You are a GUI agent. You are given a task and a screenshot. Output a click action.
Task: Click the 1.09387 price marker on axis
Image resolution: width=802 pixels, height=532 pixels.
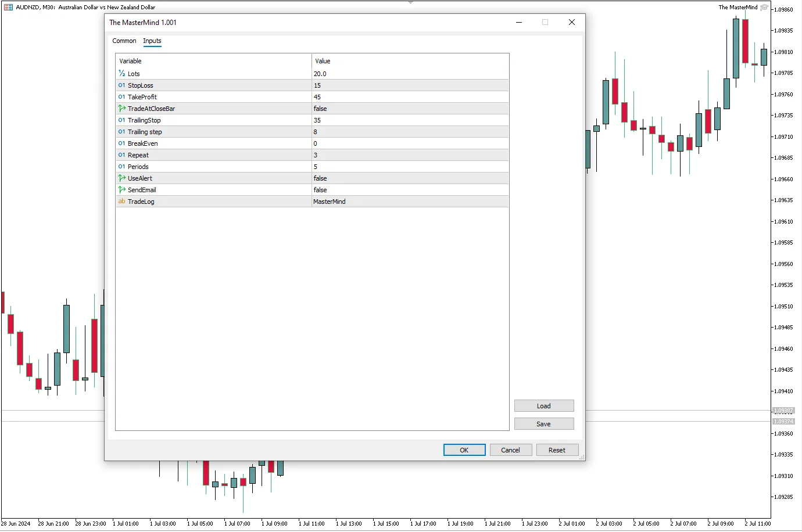pyautogui.click(x=783, y=411)
